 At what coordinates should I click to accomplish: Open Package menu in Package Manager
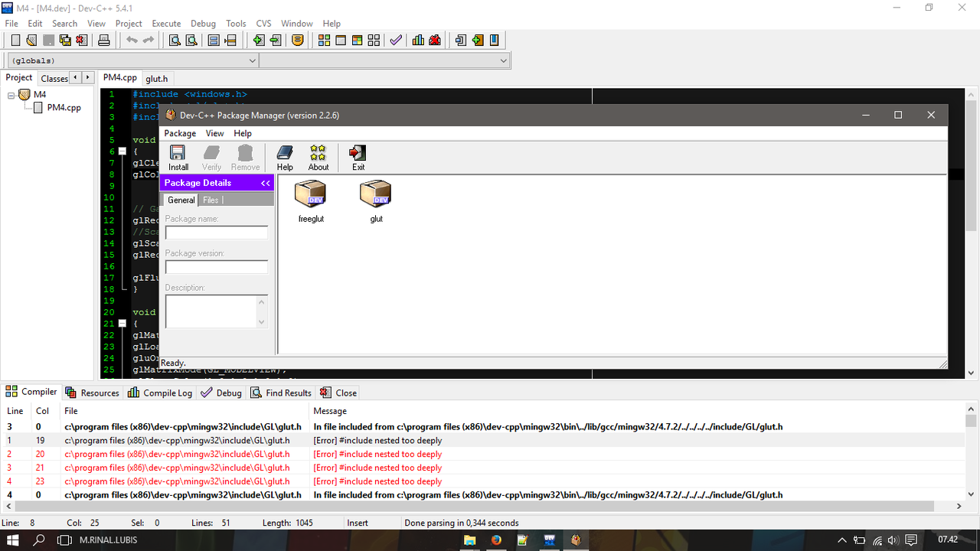click(180, 133)
